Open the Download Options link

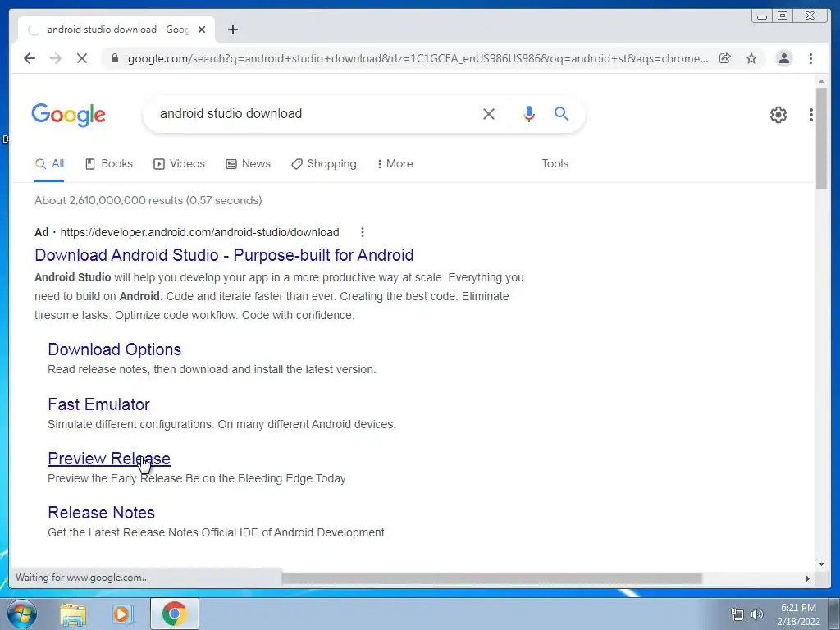115,349
